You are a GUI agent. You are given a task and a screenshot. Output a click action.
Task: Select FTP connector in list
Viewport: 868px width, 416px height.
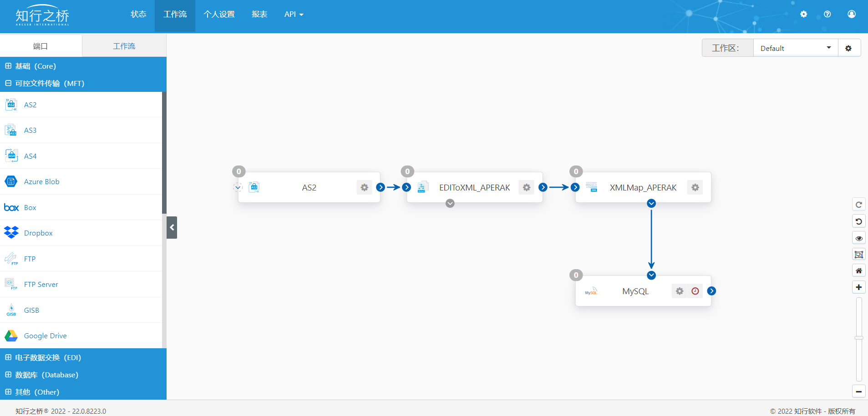click(x=81, y=259)
